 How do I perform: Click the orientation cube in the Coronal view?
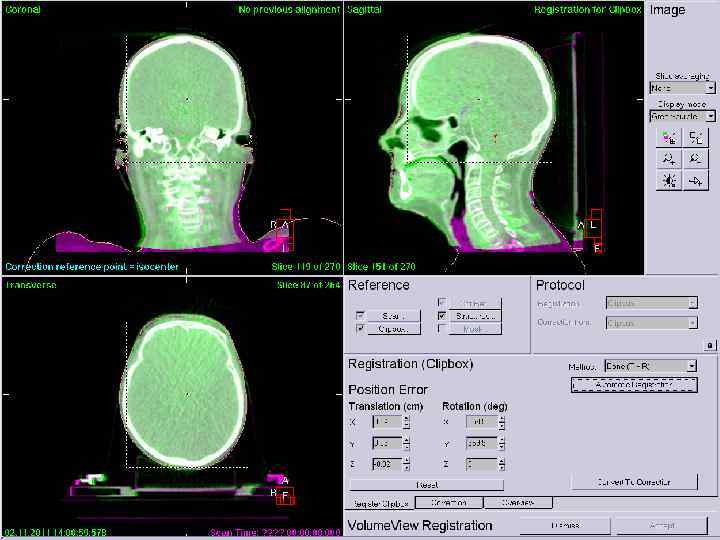(x=284, y=230)
